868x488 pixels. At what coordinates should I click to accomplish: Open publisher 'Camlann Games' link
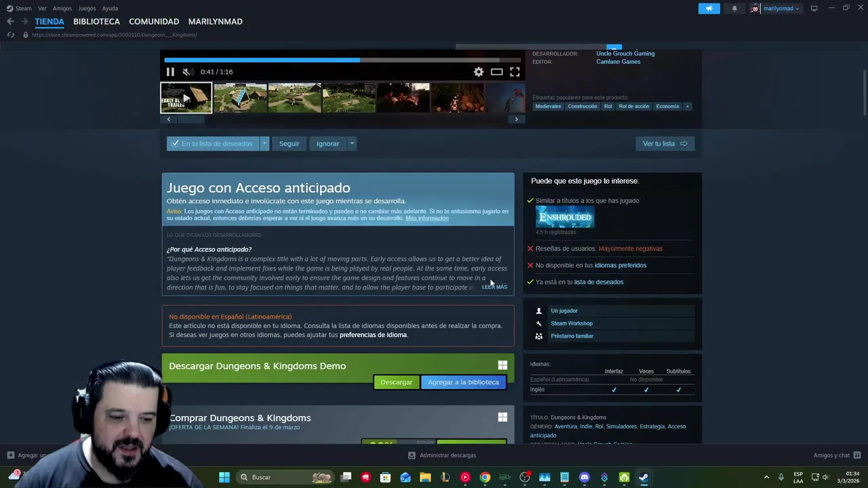click(x=618, y=62)
